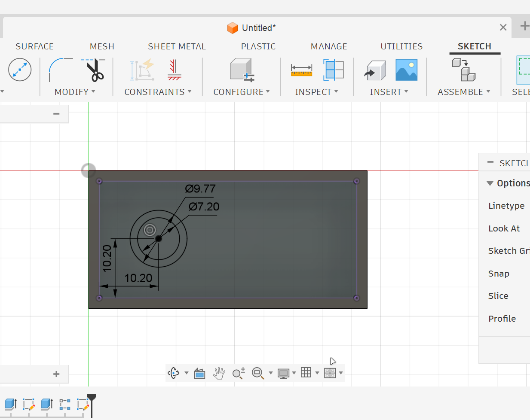Image resolution: width=530 pixels, height=420 pixels.
Task: Choose the Trim scissors tool
Action: pos(94,70)
